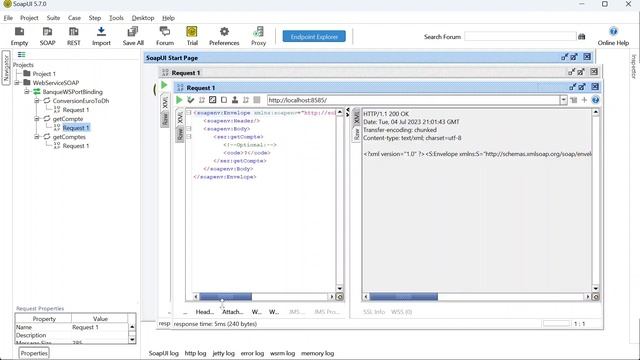Viewport: 640px width, 360px height.
Task: Submit the request with the green play icon
Action: [179, 100]
